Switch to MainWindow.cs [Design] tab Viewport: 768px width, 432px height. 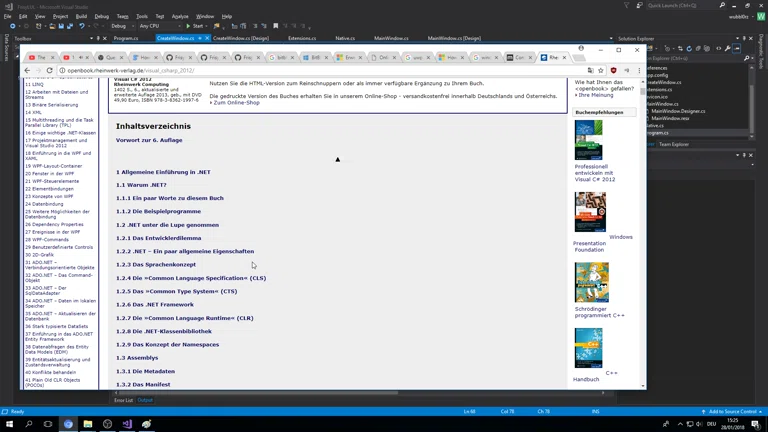pos(454,38)
